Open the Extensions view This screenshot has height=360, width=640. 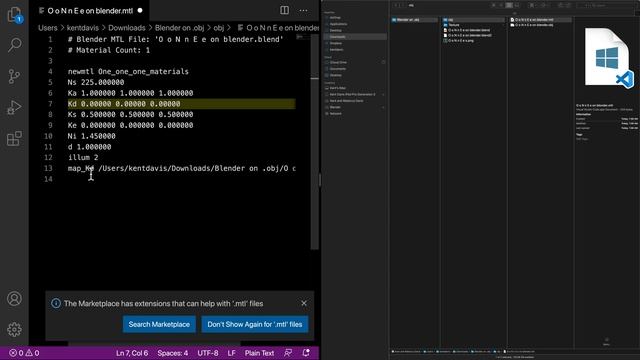tap(14, 138)
